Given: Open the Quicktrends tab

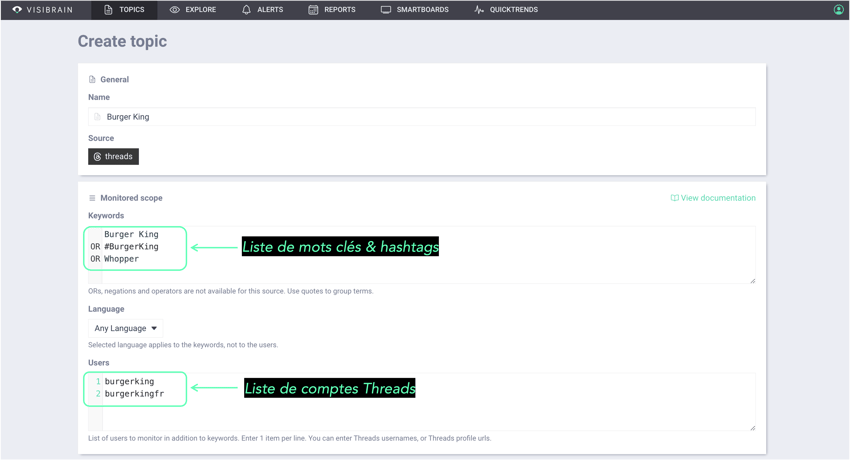Looking at the screenshot, I should coord(506,10).
